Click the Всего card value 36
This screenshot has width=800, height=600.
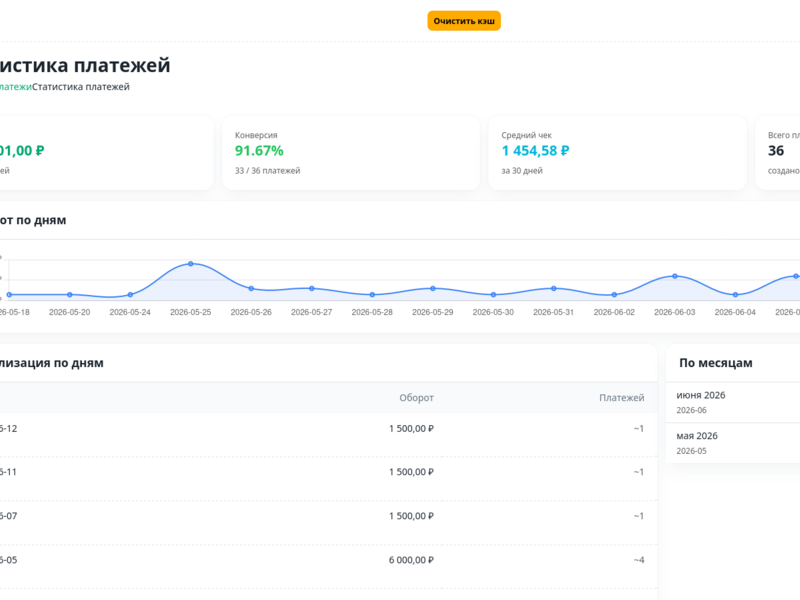(x=776, y=151)
